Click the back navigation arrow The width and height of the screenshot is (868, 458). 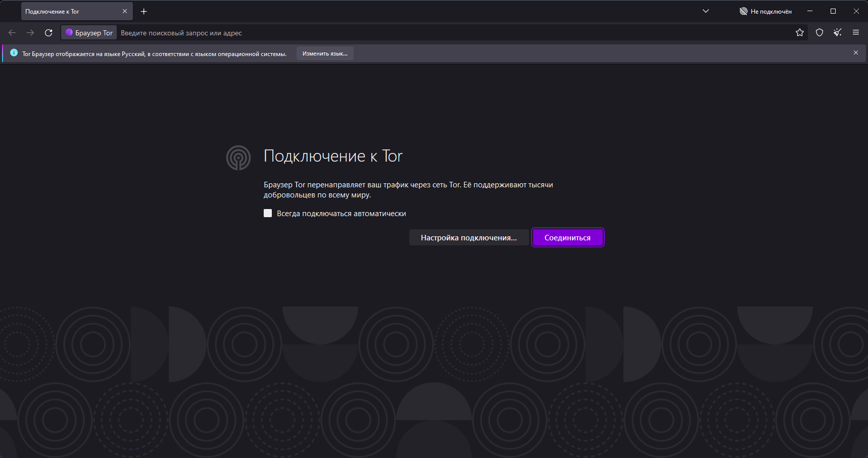(x=12, y=33)
